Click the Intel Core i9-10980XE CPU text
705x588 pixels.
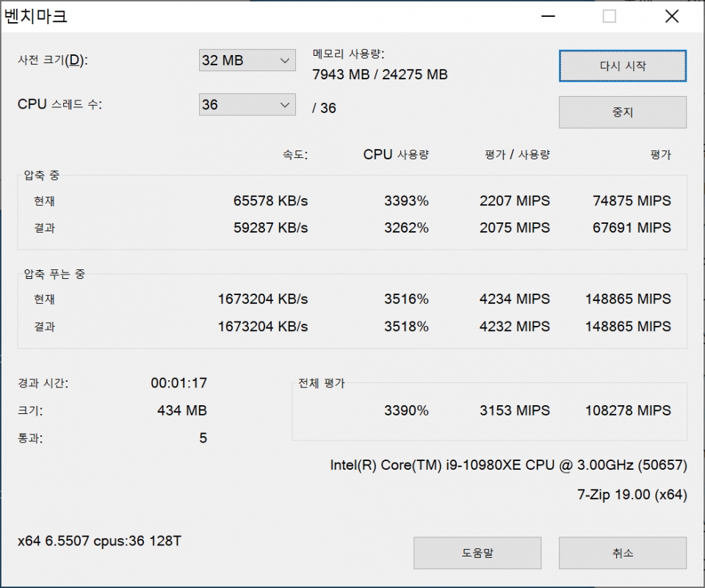point(508,466)
